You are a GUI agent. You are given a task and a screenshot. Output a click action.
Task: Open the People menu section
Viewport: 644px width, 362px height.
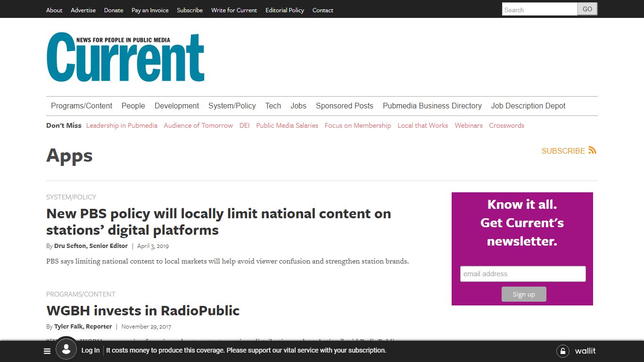133,106
